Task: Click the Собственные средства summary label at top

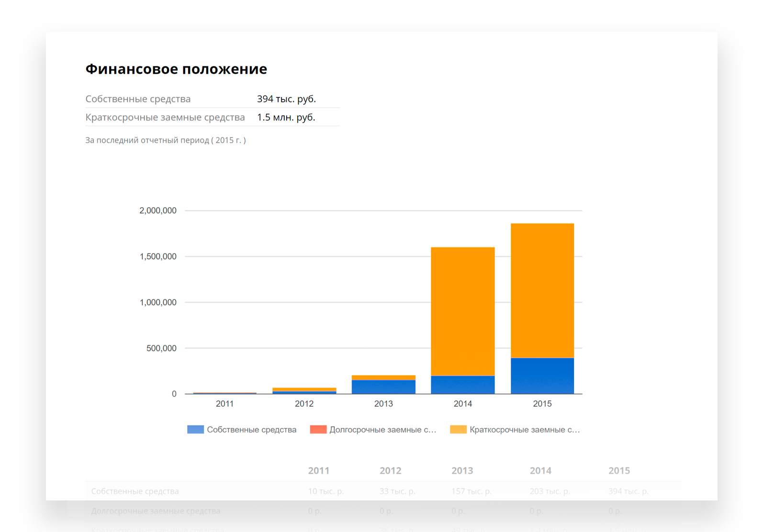Action: (138, 99)
